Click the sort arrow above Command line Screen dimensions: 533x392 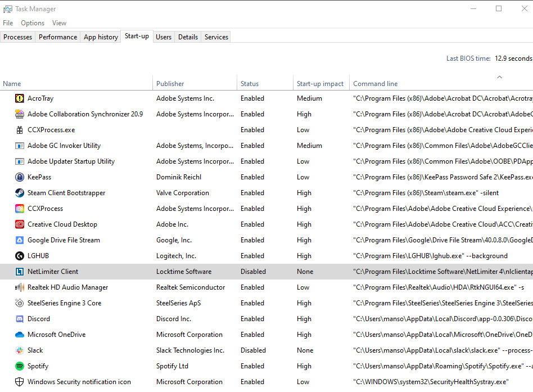coord(499,77)
